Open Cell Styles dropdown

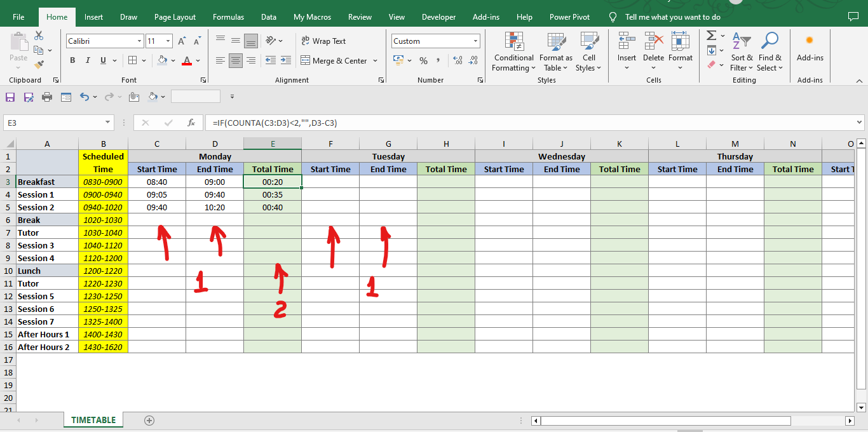(x=589, y=51)
